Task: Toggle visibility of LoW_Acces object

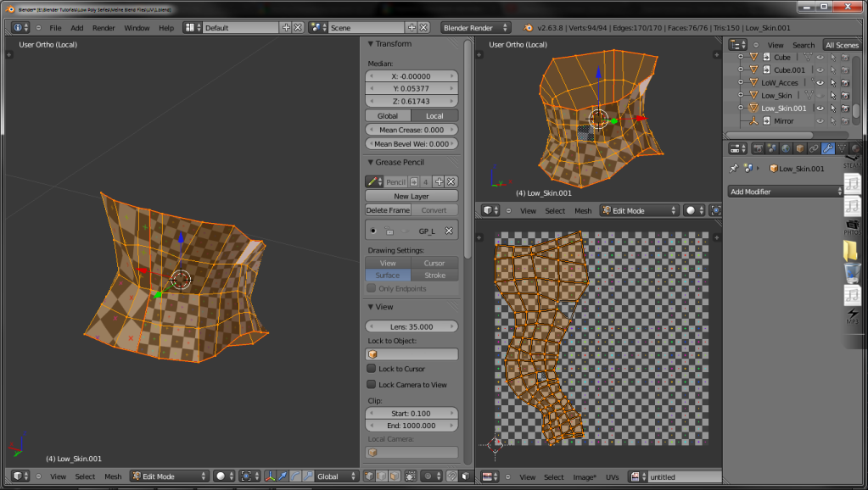Action: click(x=820, y=83)
